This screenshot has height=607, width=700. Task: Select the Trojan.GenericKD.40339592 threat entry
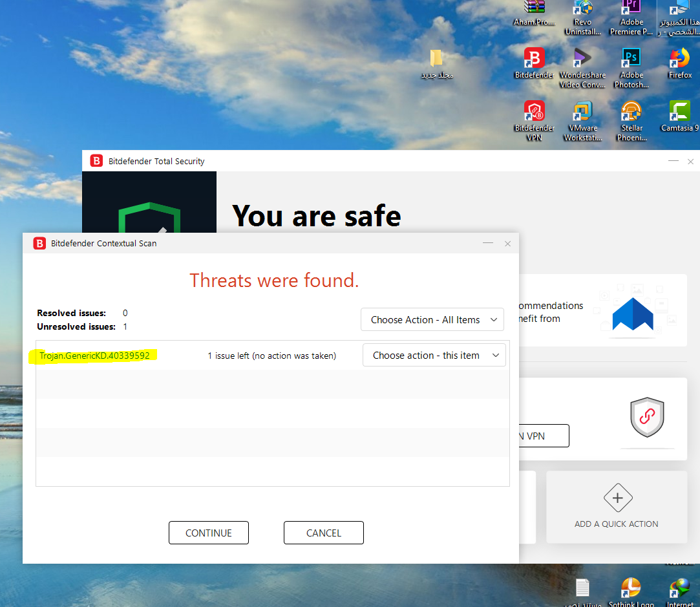point(94,356)
